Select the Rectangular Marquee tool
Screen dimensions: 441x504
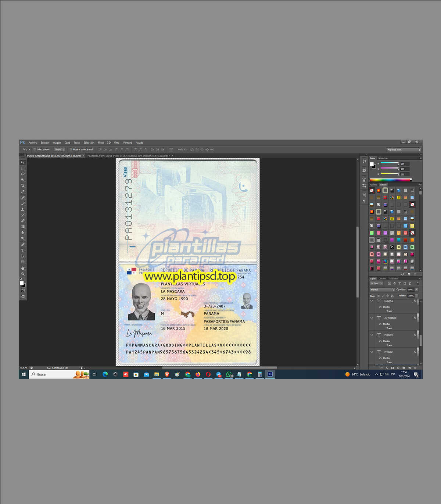(23, 168)
